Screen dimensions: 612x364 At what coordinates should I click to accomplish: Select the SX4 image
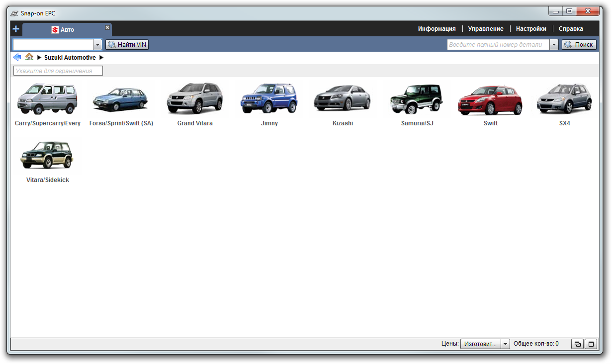[564, 98]
